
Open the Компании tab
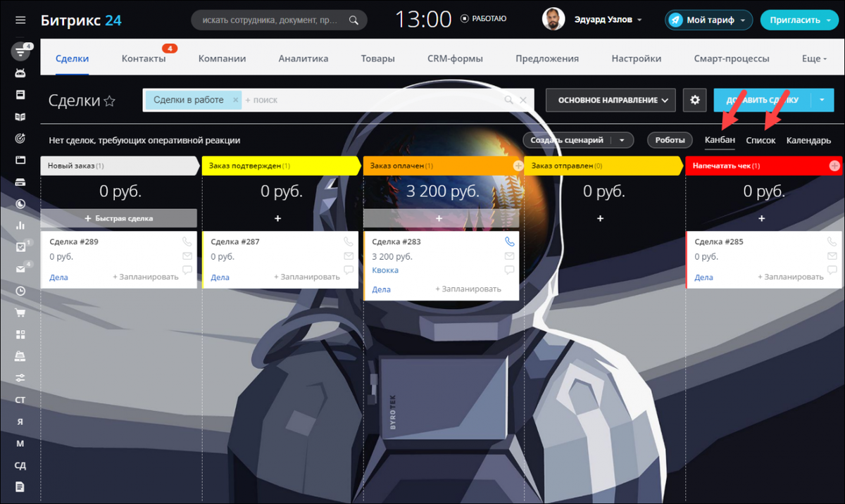coord(222,59)
